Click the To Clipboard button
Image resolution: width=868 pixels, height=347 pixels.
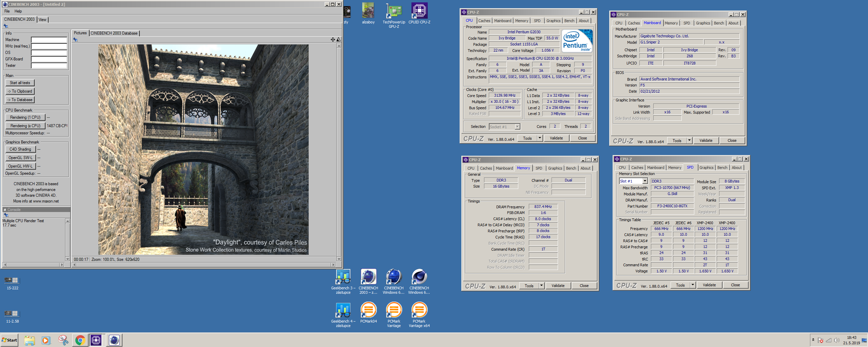tap(20, 91)
